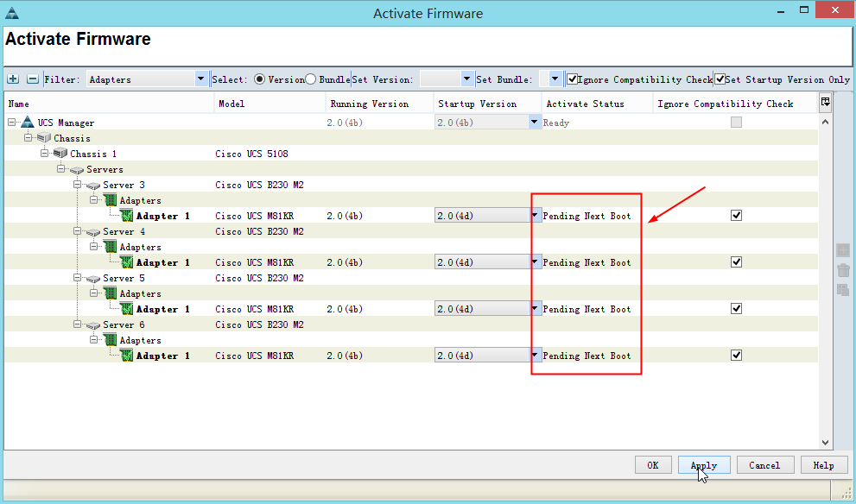Viewport: 856px width, 504px height.
Task: Collapse the Server 4 node
Action: tap(78, 231)
